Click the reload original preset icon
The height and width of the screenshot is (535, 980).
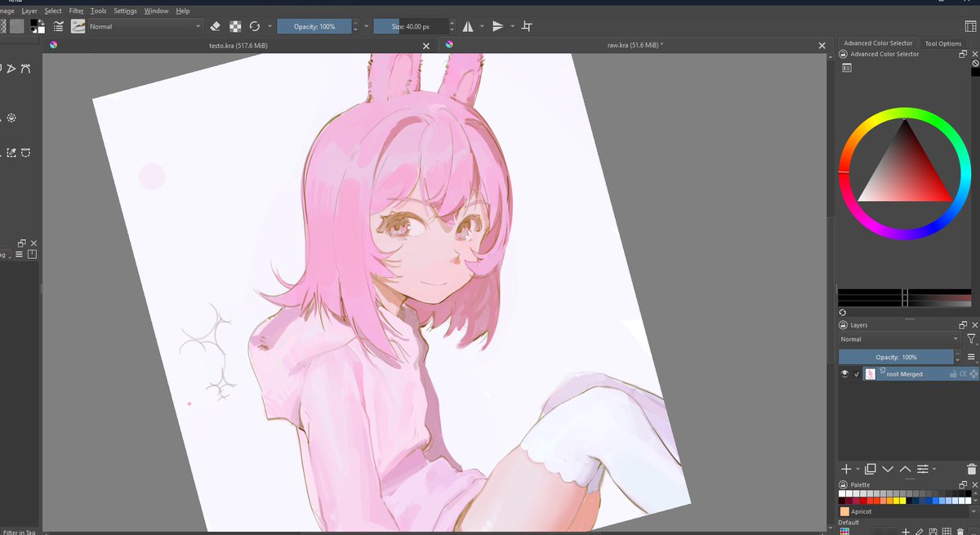tap(255, 26)
